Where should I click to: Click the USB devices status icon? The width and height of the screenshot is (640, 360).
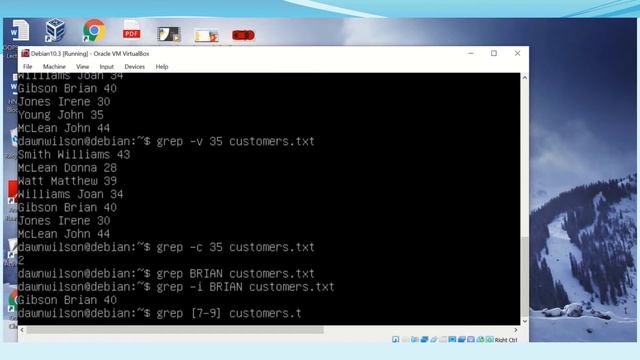433,340
